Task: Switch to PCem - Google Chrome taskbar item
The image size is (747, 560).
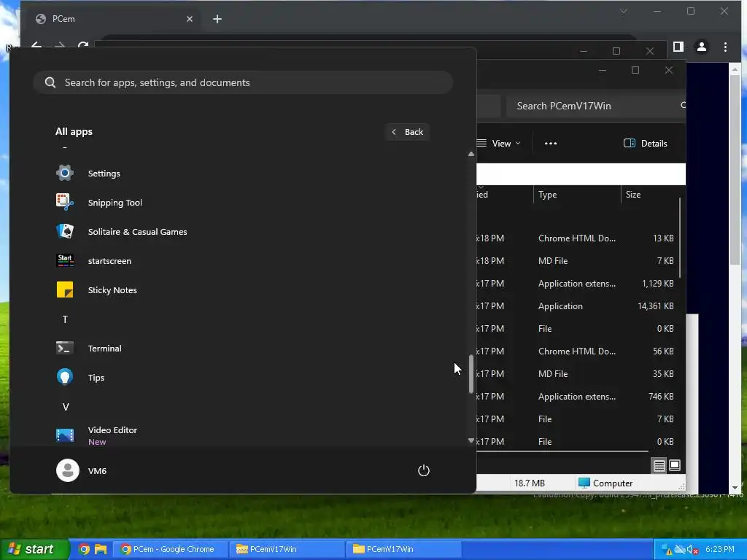Action: pyautogui.click(x=170, y=549)
